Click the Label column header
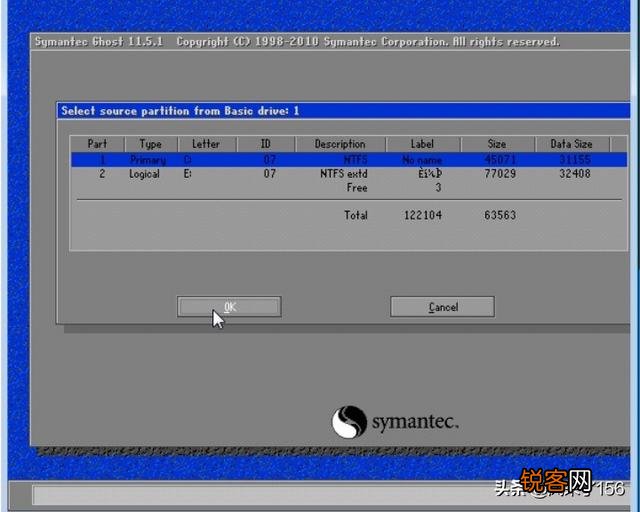Screen dimensions: 640x512 pyautogui.click(x=422, y=144)
